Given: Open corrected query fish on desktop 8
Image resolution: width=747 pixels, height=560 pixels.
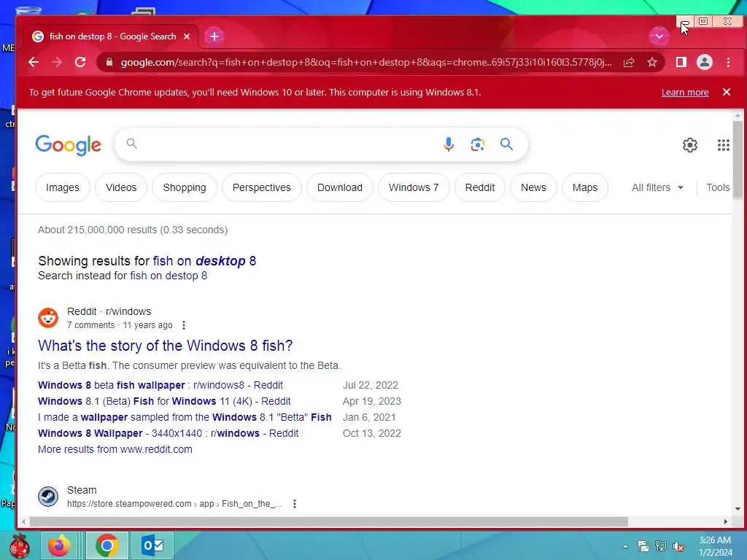Looking at the screenshot, I should click(x=204, y=261).
